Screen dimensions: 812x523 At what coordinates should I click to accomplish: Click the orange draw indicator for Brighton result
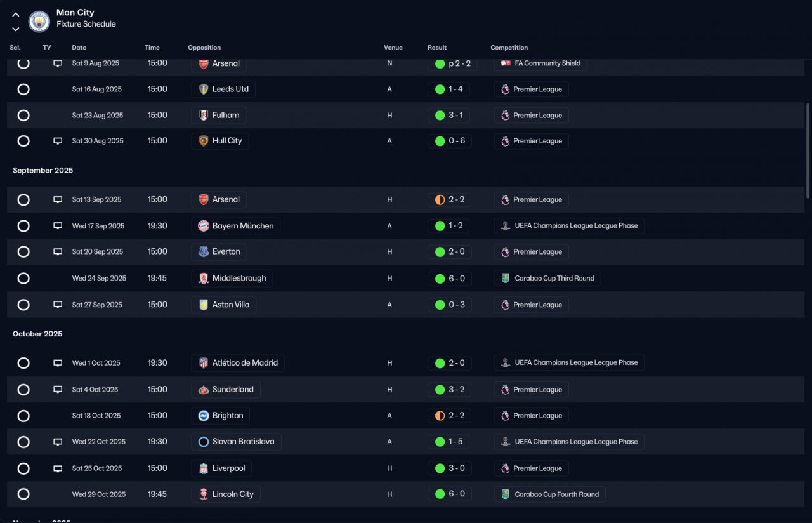pyautogui.click(x=440, y=416)
